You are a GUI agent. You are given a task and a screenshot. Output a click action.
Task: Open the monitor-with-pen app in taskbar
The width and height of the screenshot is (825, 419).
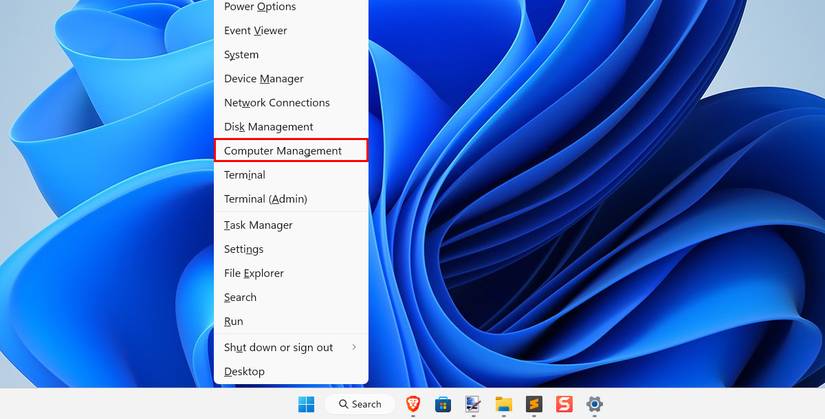pyautogui.click(x=473, y=404)
